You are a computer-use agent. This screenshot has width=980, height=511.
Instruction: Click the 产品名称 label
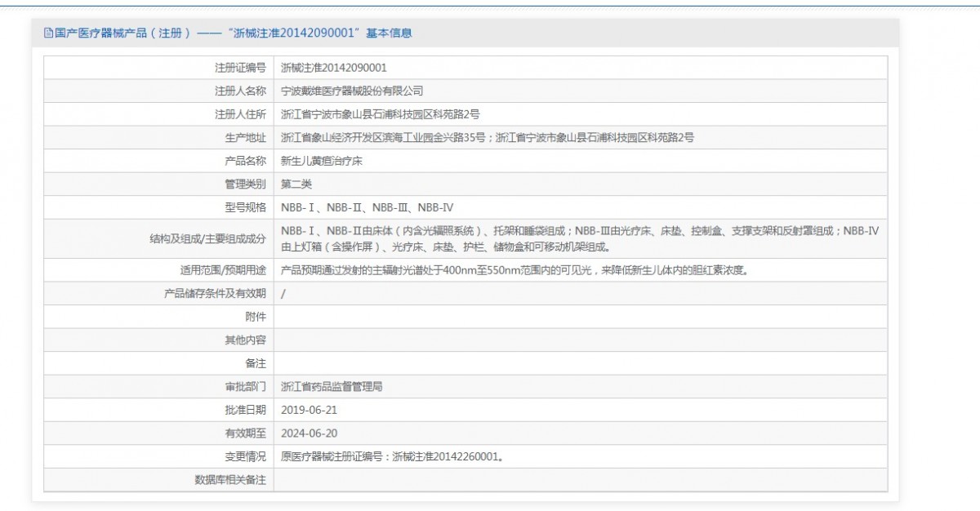point(246,161)
